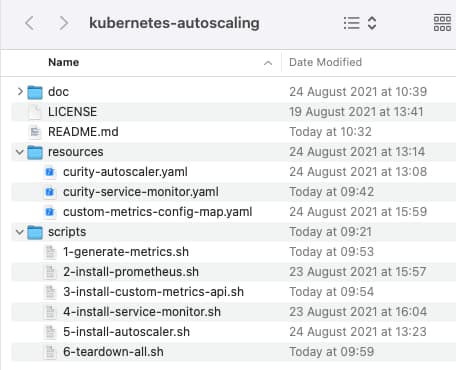Viewport: 456px width, 370px height.
Task: Sort by the Date Modified column header
Action: click(325, 62)
